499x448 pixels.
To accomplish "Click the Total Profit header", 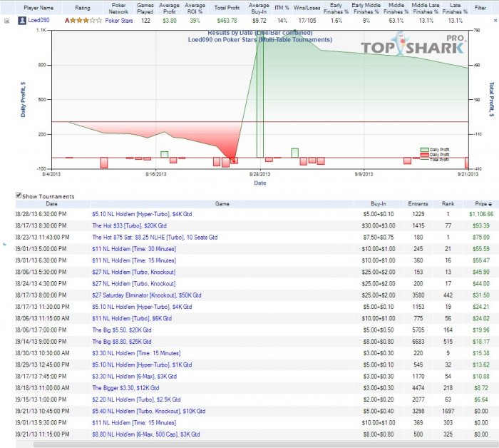I will pyautogui.click(x=227, y=8).
